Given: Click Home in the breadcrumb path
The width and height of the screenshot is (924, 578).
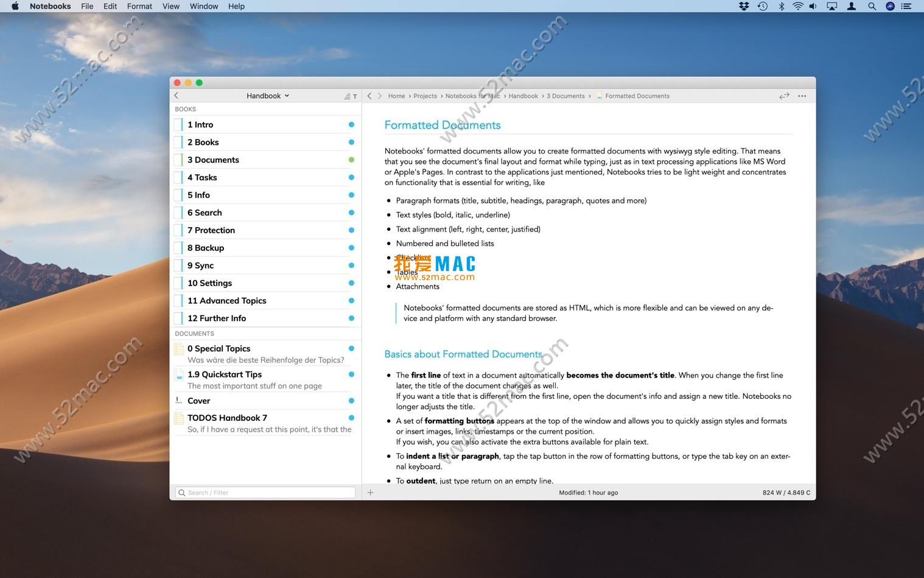Looking at the screenshot, I should click(396, 96).
